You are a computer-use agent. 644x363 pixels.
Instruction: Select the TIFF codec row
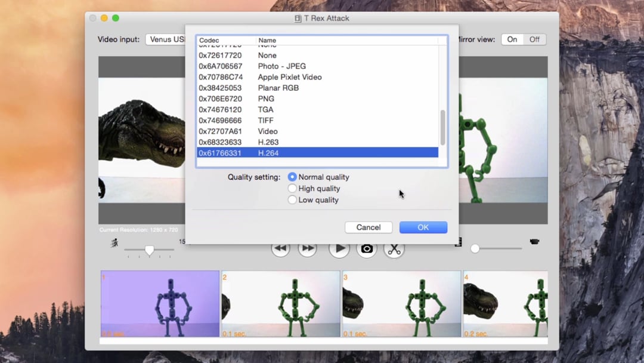coord(317,121)
